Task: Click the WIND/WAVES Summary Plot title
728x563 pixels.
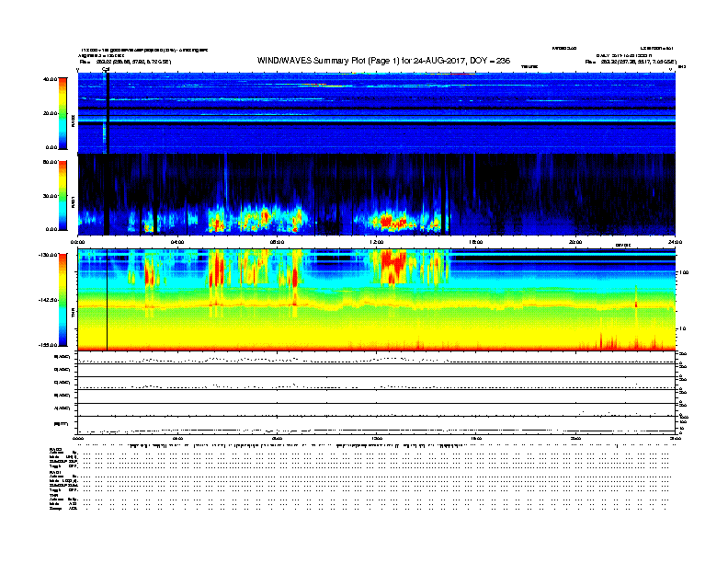Action: 383,61
